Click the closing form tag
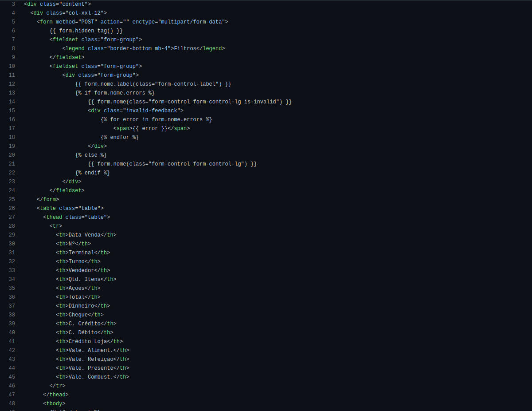This screenshot has width=532, height=411. pyautogui.click(x=48, y=199)
